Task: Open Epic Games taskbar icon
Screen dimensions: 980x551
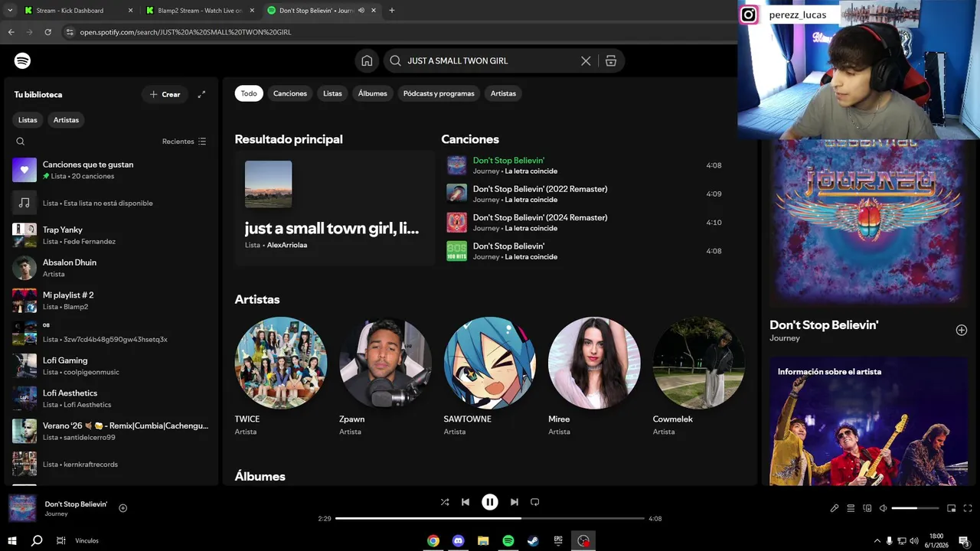Action: pos(558,540)
